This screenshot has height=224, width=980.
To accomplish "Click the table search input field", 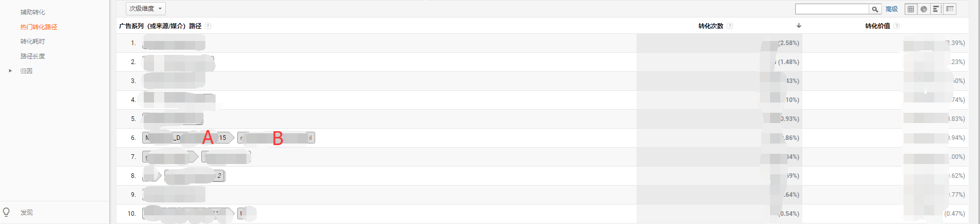I will point(832,9).
